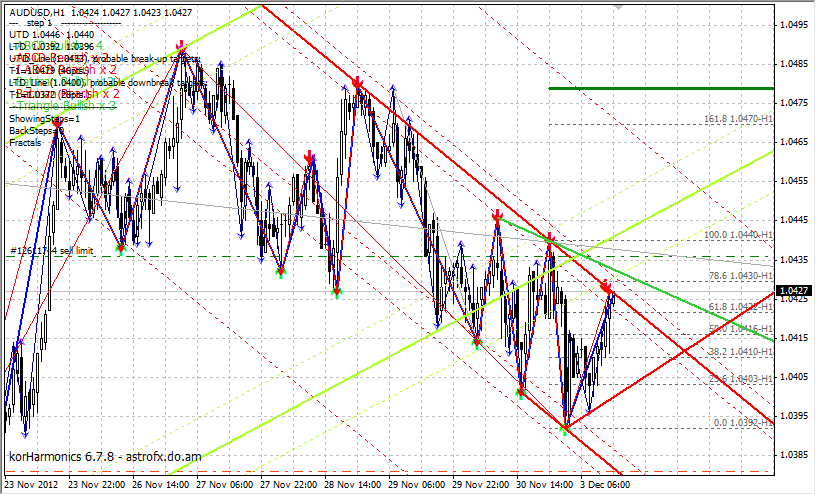816x495 pixels.
Task: Click 1.0435 on the price axis
Action: [x=795, y=259]
